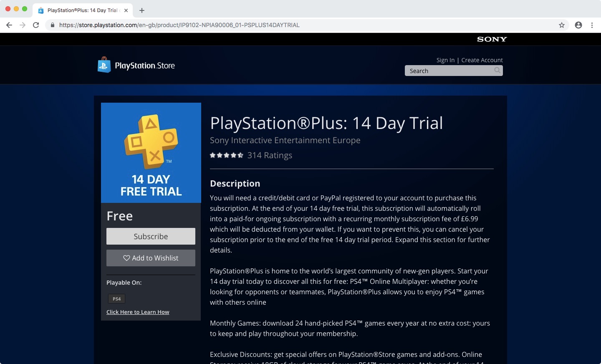This screenshot has width=601, height=364.
Task: Click the Sony Interactive Entertainment Europe text
Action: coord(285,140)
